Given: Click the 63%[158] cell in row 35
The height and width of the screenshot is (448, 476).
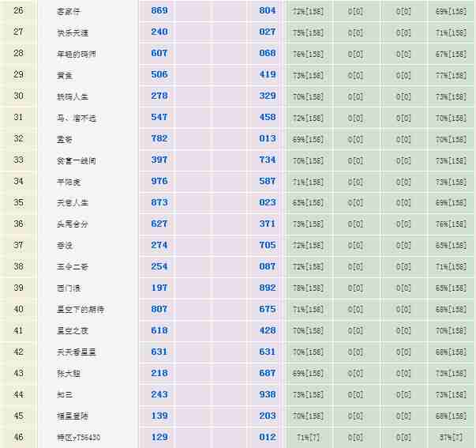Looking at the screenshot, I should point(308,203).
